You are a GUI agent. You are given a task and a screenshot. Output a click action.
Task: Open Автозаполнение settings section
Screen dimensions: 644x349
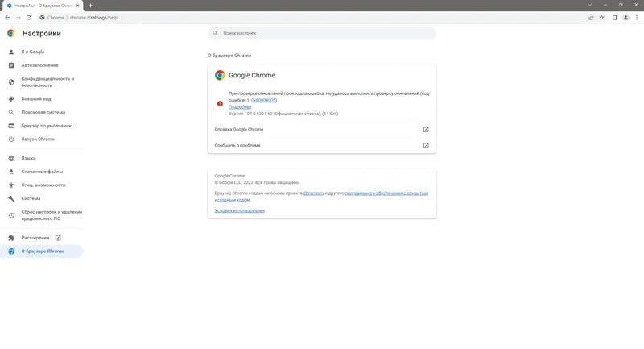point(39,65)
